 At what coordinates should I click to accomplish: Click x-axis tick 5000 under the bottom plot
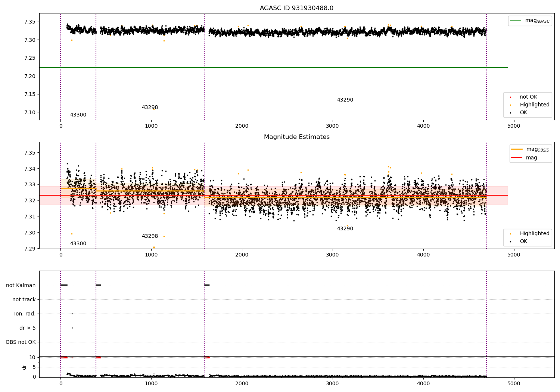tap(514, 383)
